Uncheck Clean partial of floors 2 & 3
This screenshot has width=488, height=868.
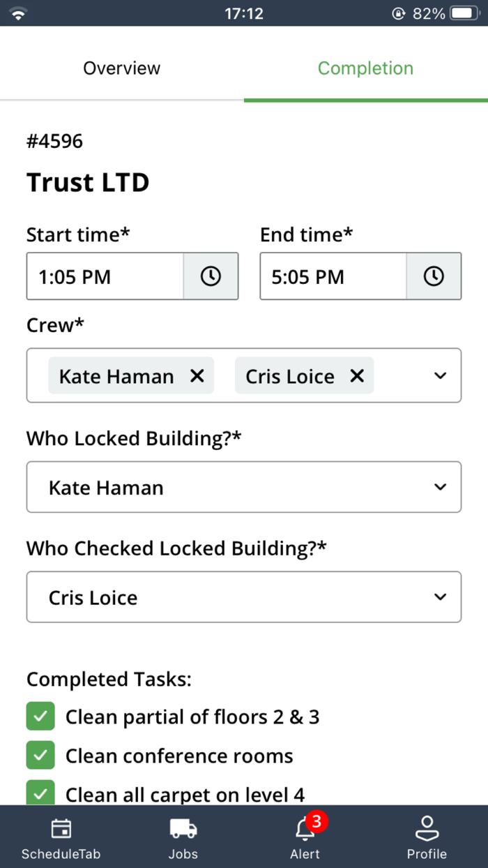pos(40,717)
